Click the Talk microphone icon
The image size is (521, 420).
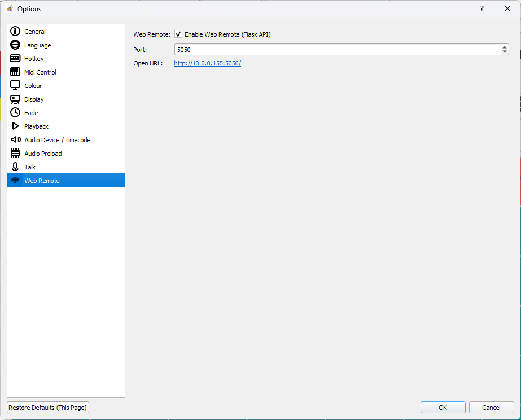pos(15,167)
